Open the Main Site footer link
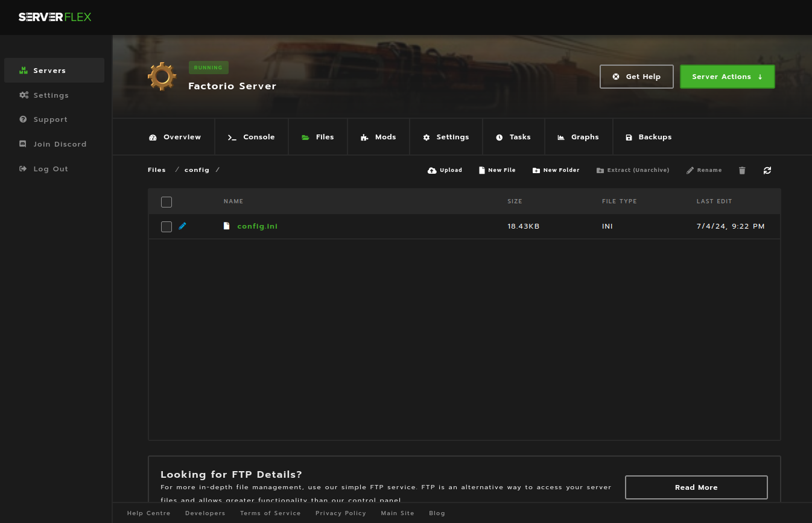Viewport: 812px width, 523px height. (x=398, y=513)
